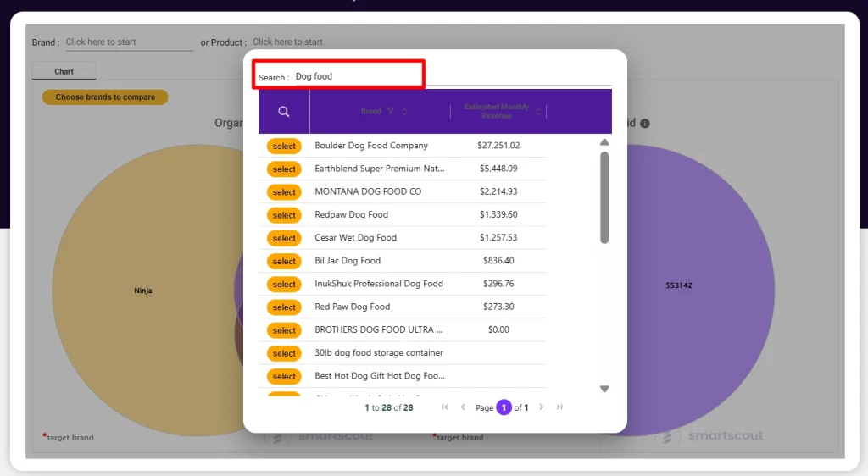Click the $2,214.93 revenue value
Viewport: 868px width, 476px height.
498,191
